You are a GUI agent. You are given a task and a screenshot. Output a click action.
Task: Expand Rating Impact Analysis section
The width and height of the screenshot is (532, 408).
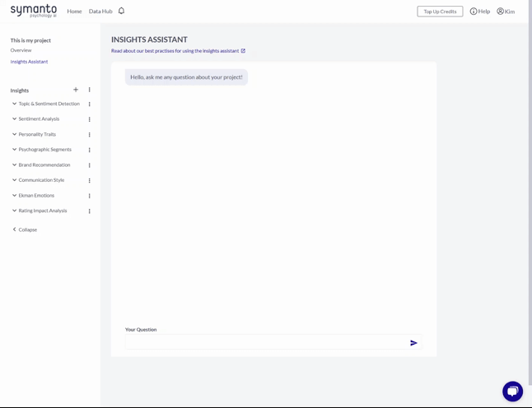tap(14, 211)
